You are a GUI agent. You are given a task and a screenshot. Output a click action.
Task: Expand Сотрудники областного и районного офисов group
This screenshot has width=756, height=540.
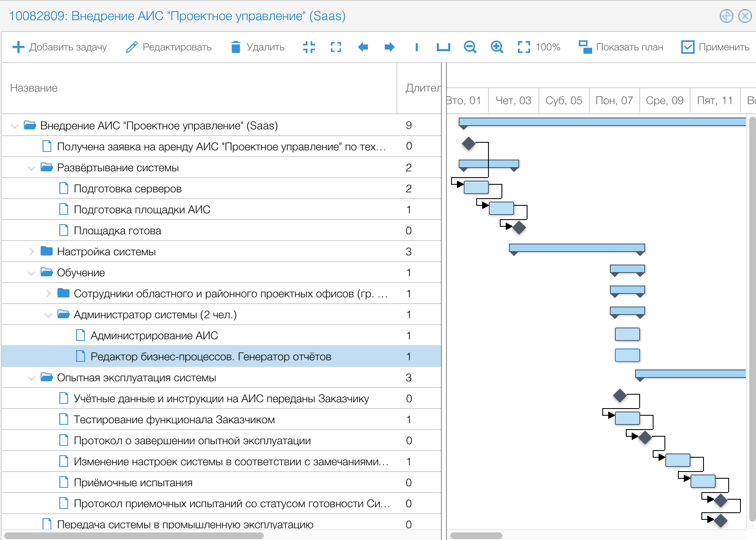click(48, 294)
